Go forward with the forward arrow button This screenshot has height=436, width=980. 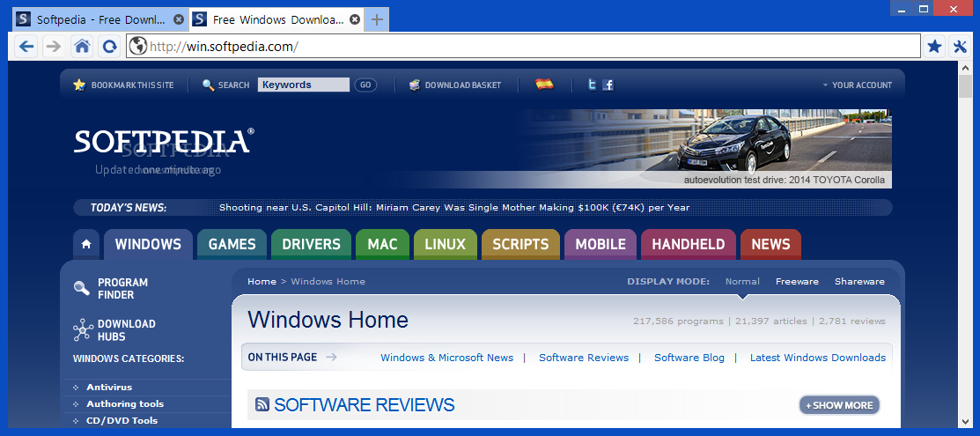[55, 47]
